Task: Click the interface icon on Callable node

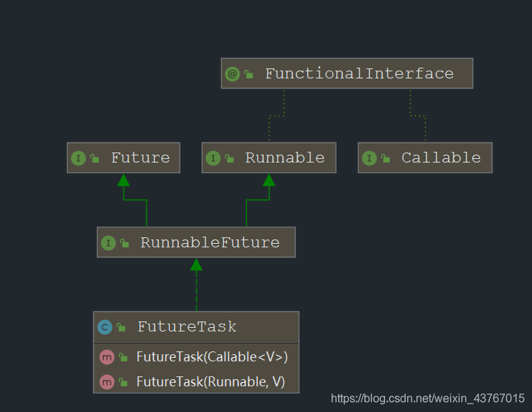Action: pyautogui.click(x=369, y=158)
